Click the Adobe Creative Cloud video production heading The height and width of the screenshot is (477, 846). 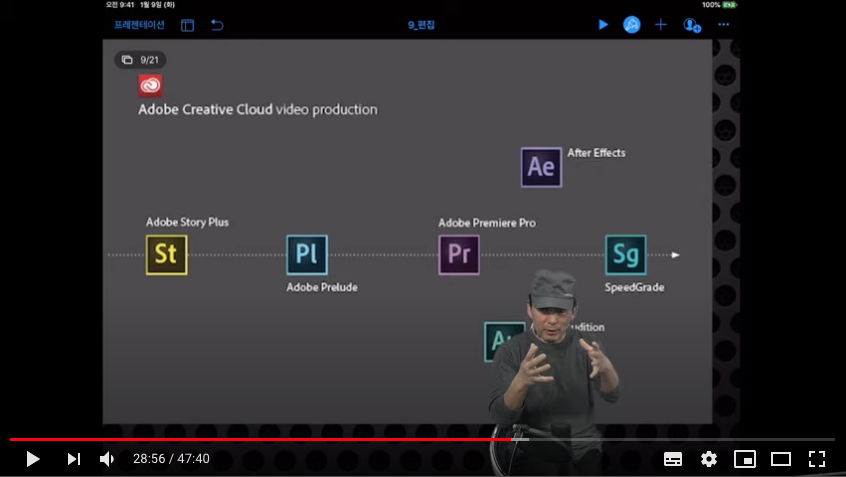258,110
